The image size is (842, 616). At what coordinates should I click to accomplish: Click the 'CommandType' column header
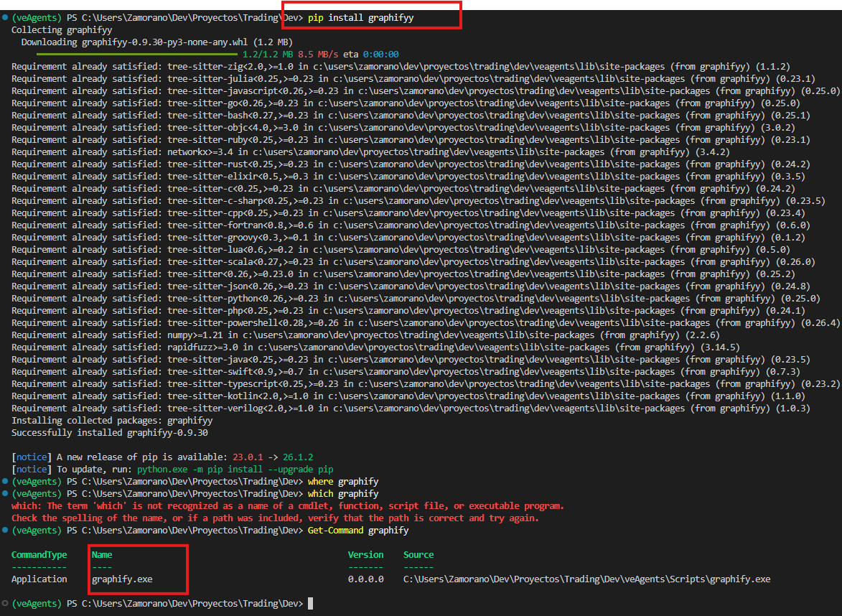coord(39,555)
